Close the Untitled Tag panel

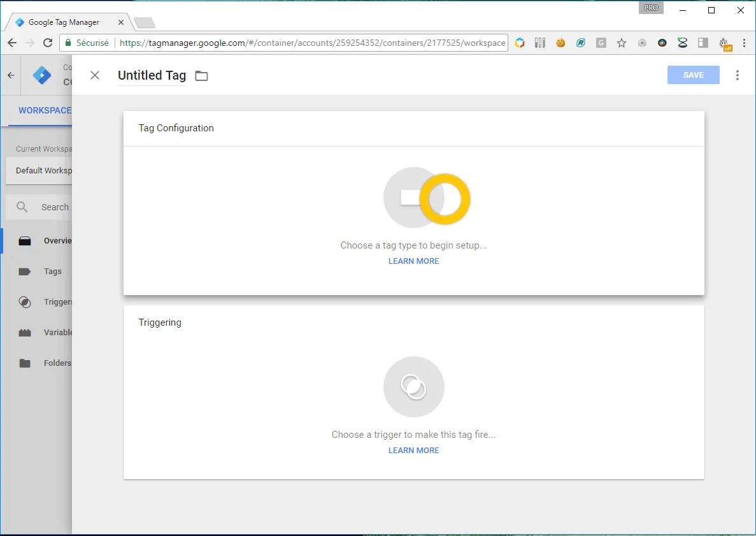(x=95, y=75)
